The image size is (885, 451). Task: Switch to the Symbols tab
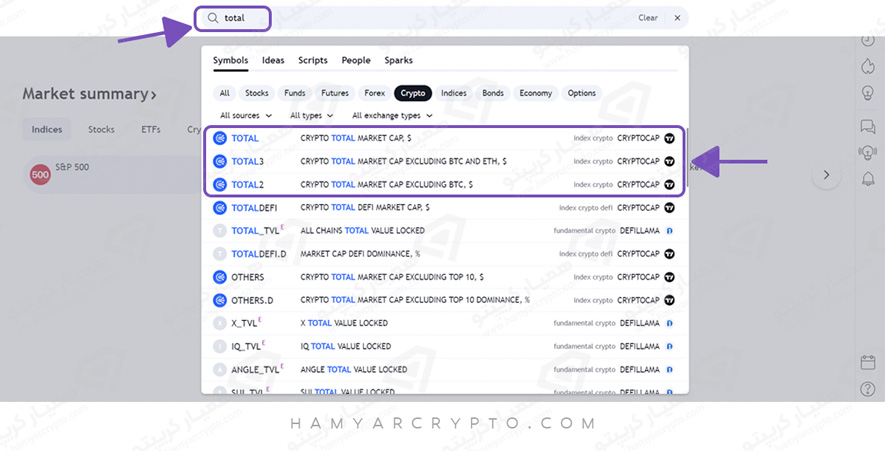click(230, 60)
